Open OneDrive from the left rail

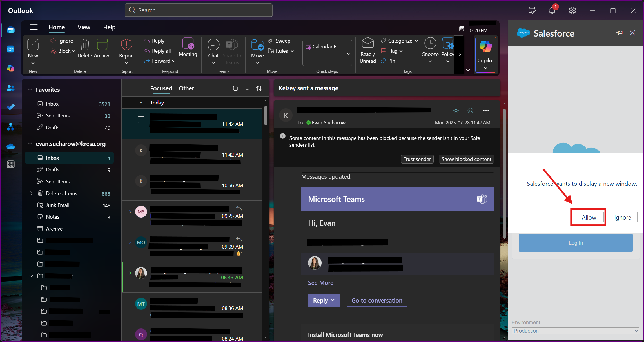(x=11, y=146)
